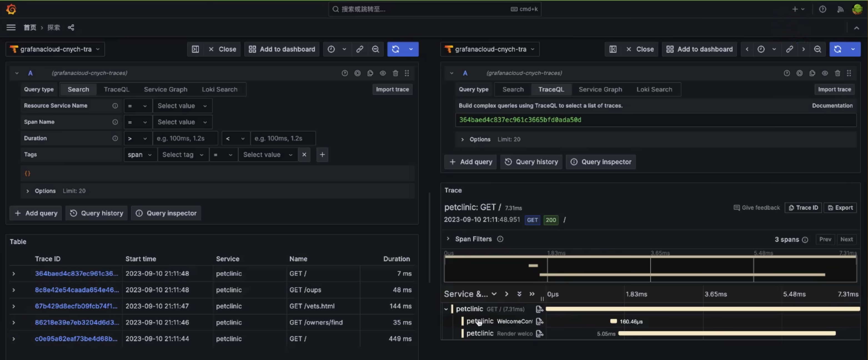Expand first trace row 364baed4c837

[x=14, y=274]
